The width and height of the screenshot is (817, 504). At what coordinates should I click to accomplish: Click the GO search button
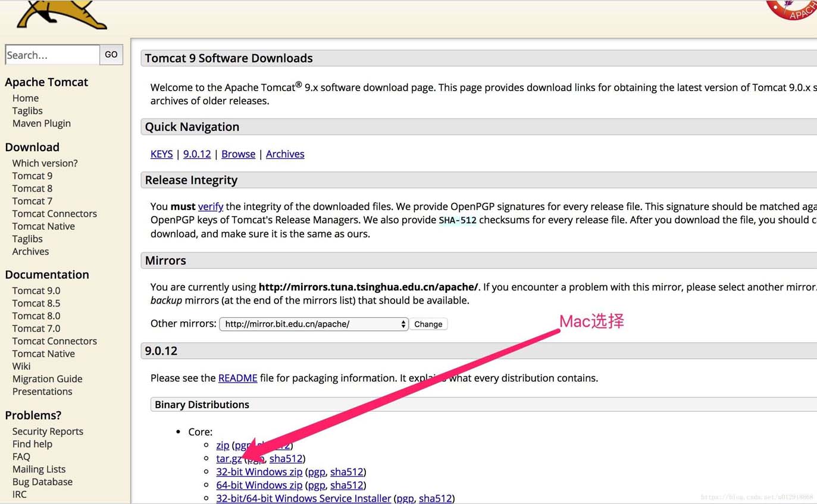[111, 55]
